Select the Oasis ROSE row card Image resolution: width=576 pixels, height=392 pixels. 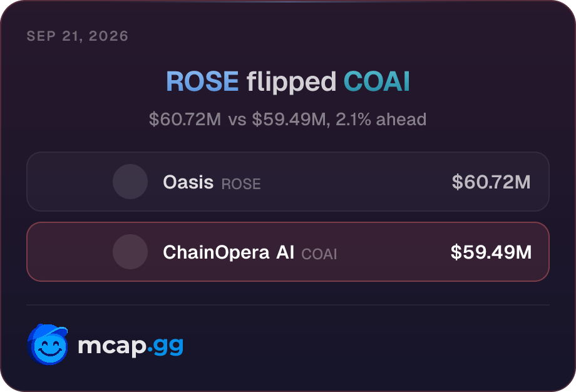click(288, 182)
